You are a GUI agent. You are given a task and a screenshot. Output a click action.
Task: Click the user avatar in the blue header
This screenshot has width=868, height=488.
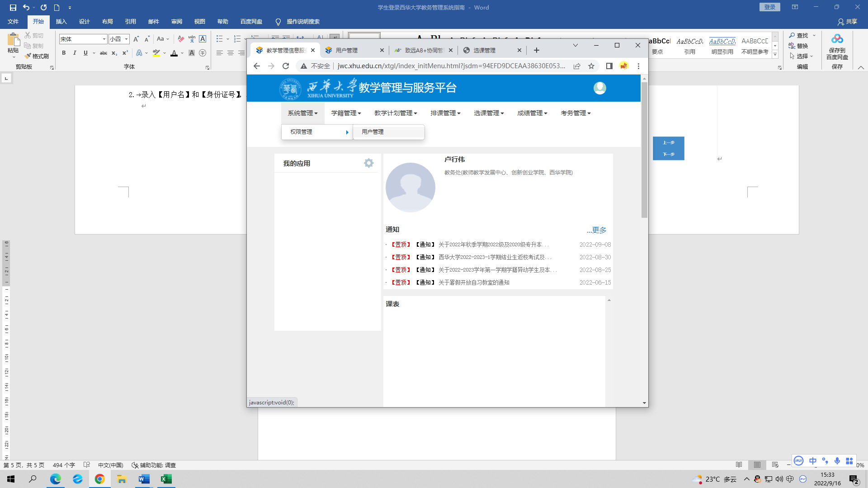(599, 88)
